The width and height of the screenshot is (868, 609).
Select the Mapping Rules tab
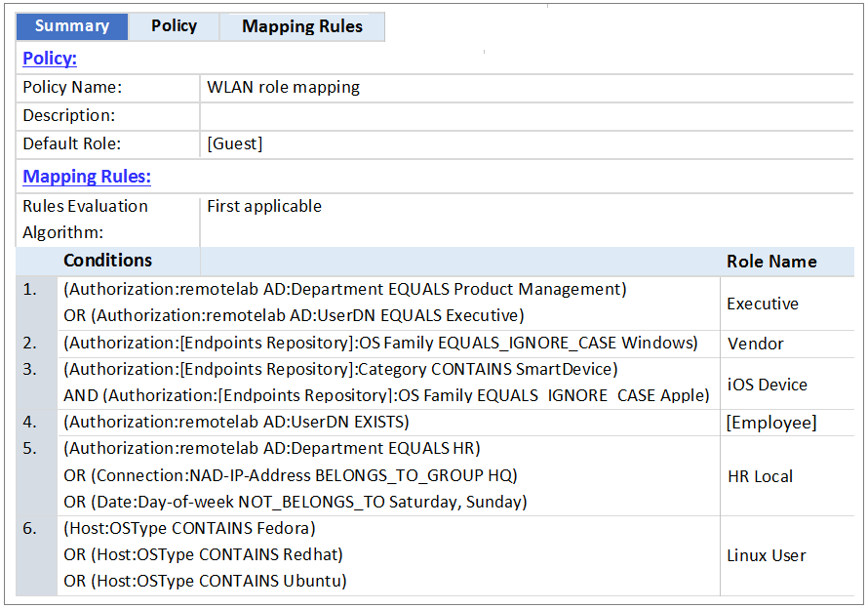point(302,26)
